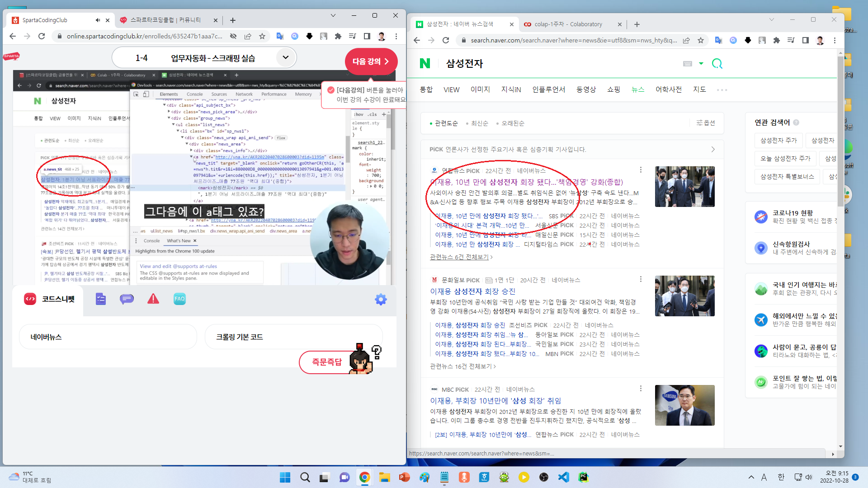Open tab search dropdown in Naver window
The image size is (868, 488).
pos(772,19)
